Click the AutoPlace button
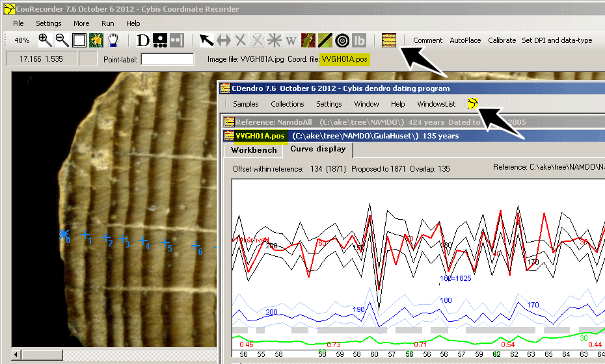Image resolution: width=605 pixels, height=364 pixels. [x=465, y=40]
